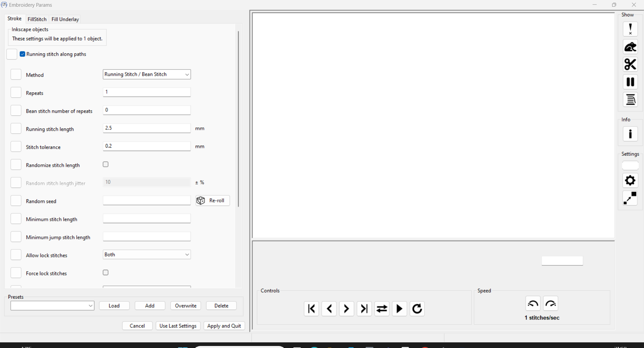Screen dimensions: 644x348
Task: Restart the simulation with circular arrow
Action: (x=417, y=309)
